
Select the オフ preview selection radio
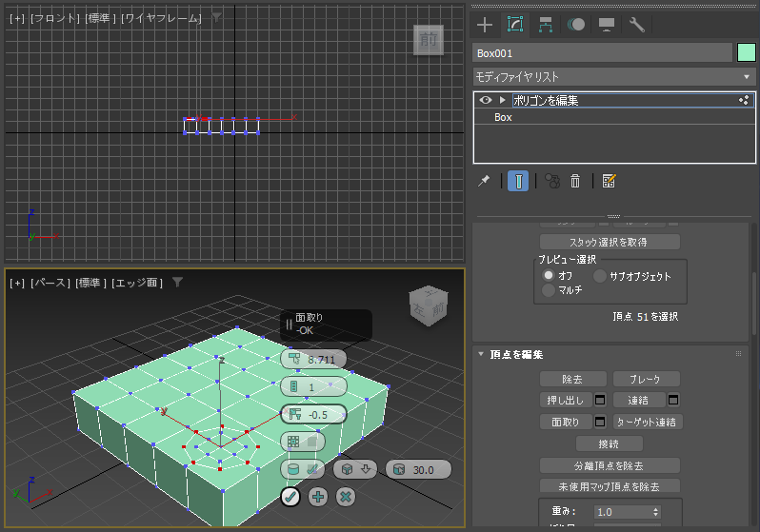click(x=549, y=275)
